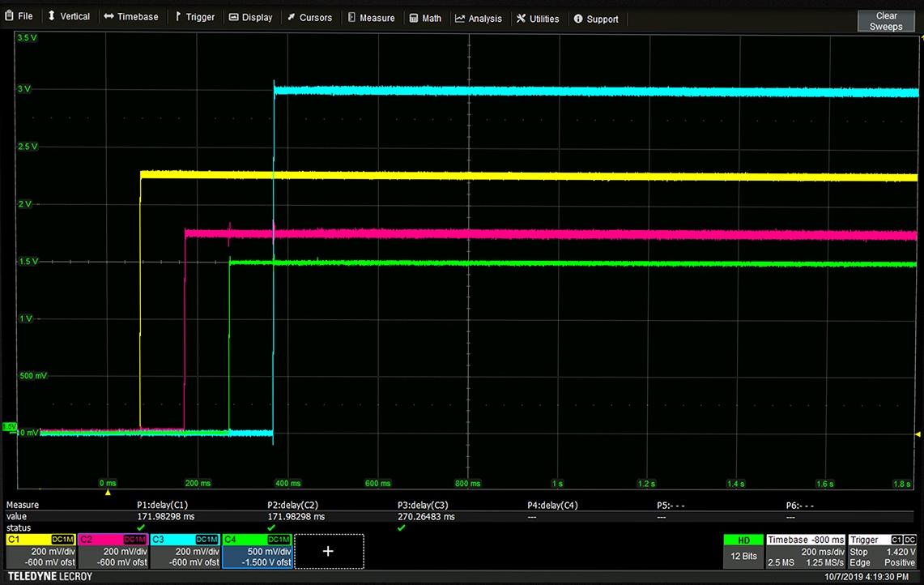
Task: Open the Vertical menu
Action: [x=68, y=16]
